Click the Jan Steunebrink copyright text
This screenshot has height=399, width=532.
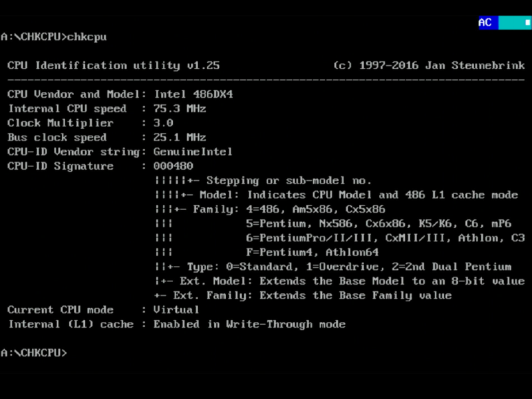click(x=429, y=66)
